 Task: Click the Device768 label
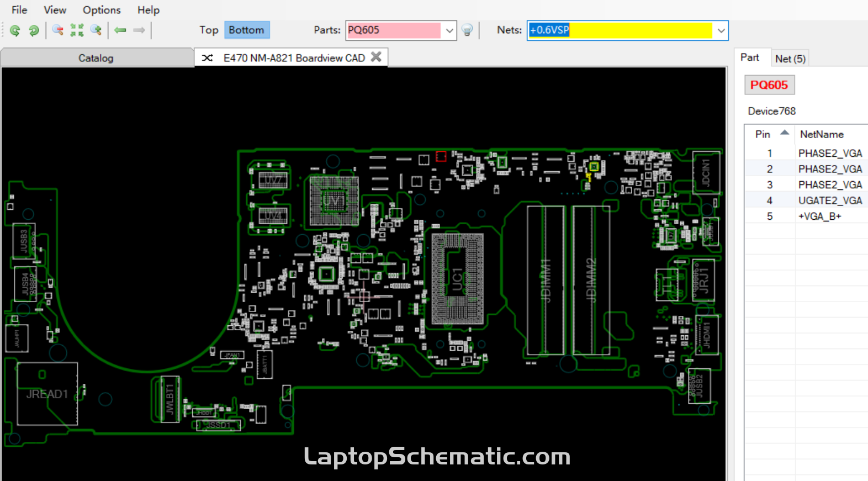(x=771, y=111)
